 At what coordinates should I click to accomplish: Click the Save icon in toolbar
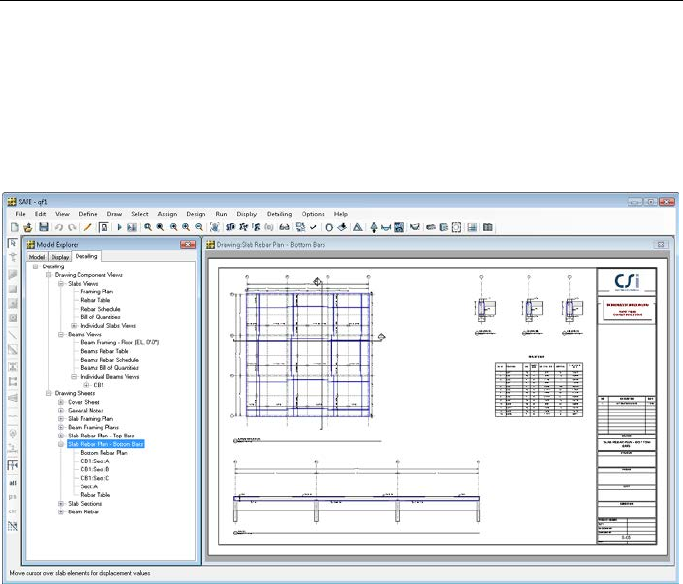(44, 228)
